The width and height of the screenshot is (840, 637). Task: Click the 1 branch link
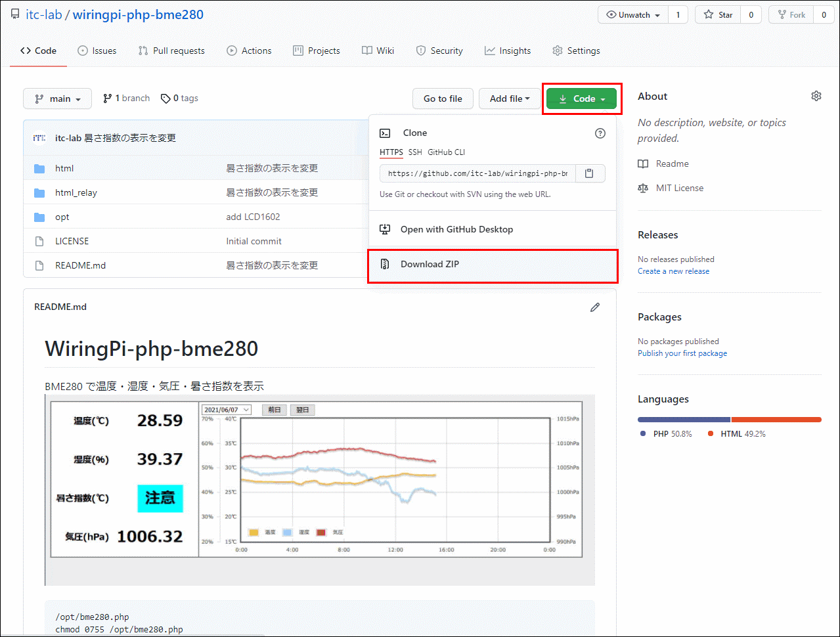click(x=127, y=99)
